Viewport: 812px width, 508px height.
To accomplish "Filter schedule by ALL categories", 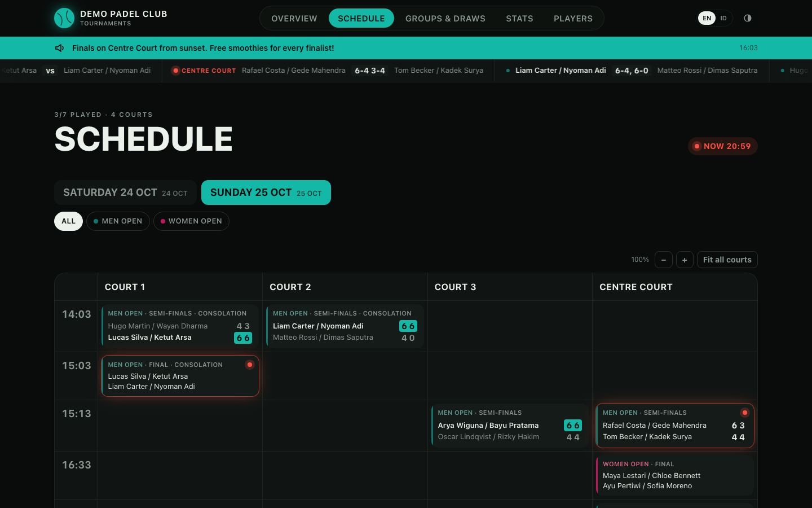I will click(x=68, y=221).
